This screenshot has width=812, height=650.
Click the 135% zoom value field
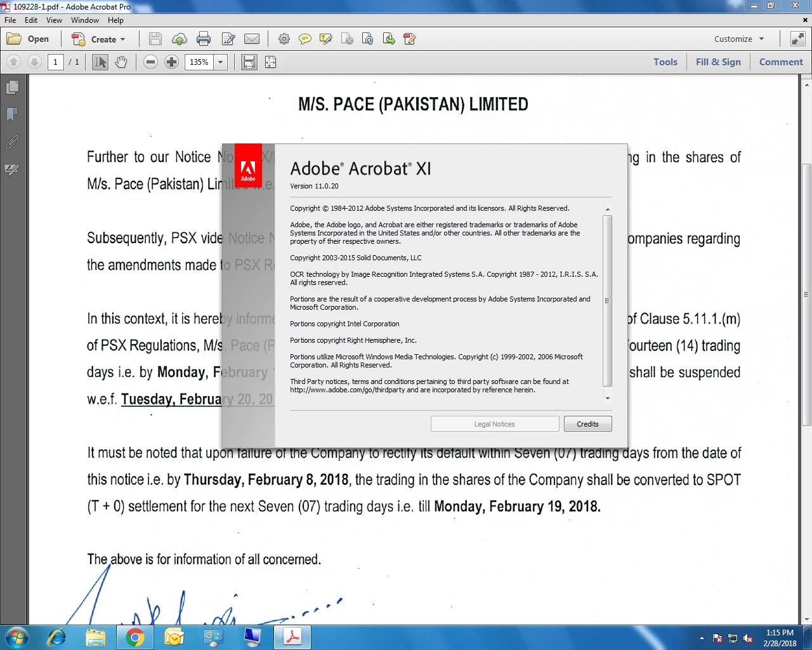coord(199,62)
